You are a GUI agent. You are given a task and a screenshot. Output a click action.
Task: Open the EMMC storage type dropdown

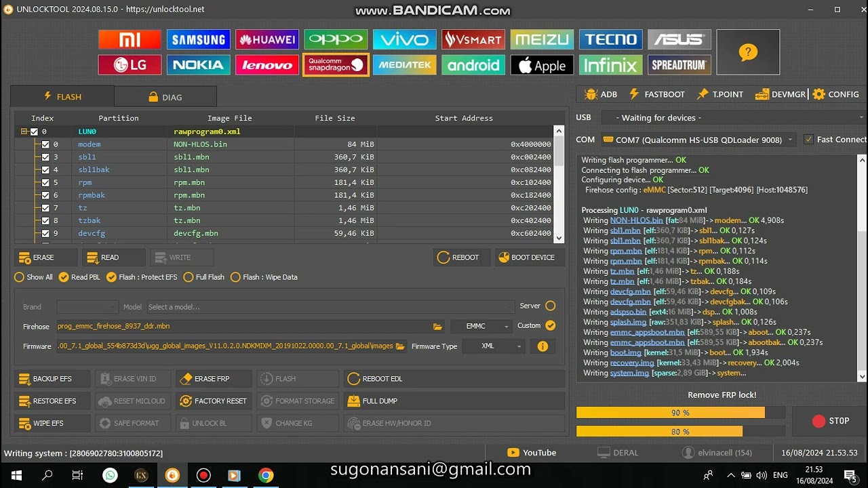pyautogui.click(x=481, y=326)
